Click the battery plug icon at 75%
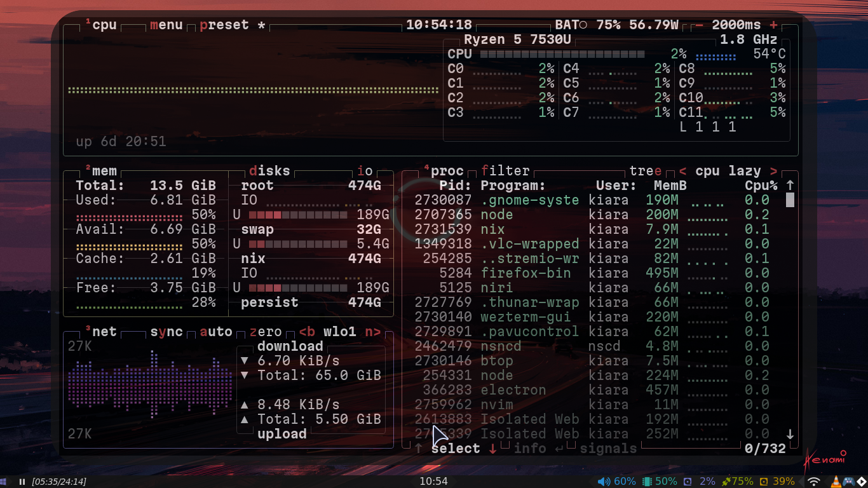The width and height of the screenshot is (868, 488). (726, 482)
